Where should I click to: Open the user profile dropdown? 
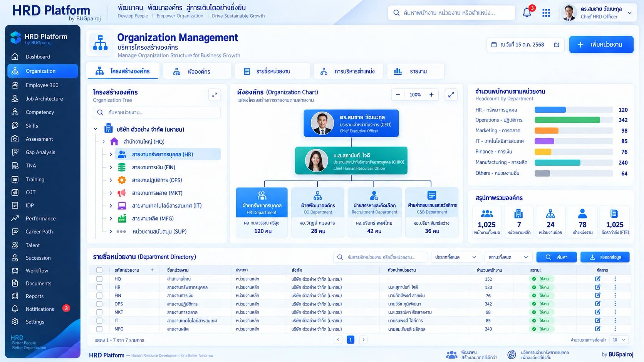pos(598,13)
